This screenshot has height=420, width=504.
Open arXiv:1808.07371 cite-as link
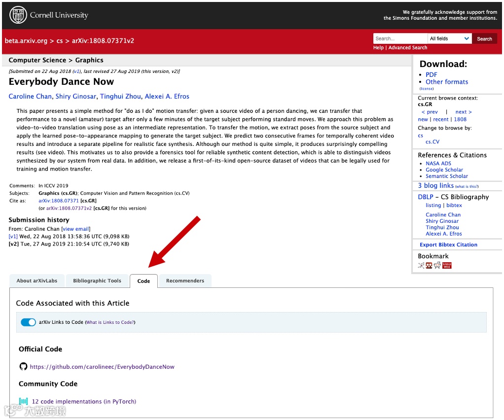(59, 201)
